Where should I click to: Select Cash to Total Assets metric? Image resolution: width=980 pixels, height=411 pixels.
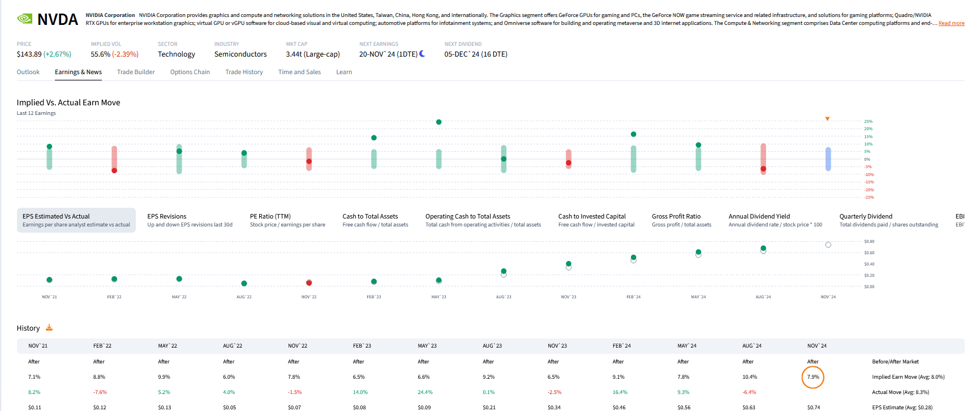point(375,220)
